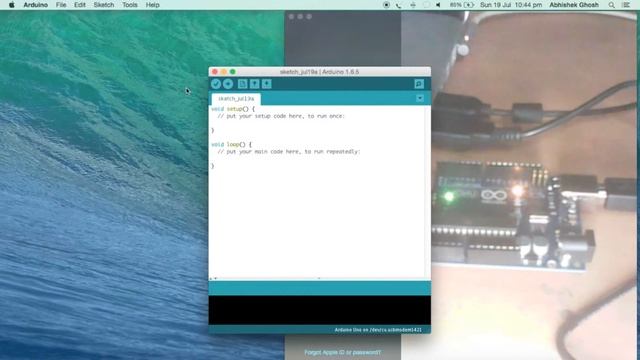Zoom the Arduino window with green button

[x=233, y=72]
